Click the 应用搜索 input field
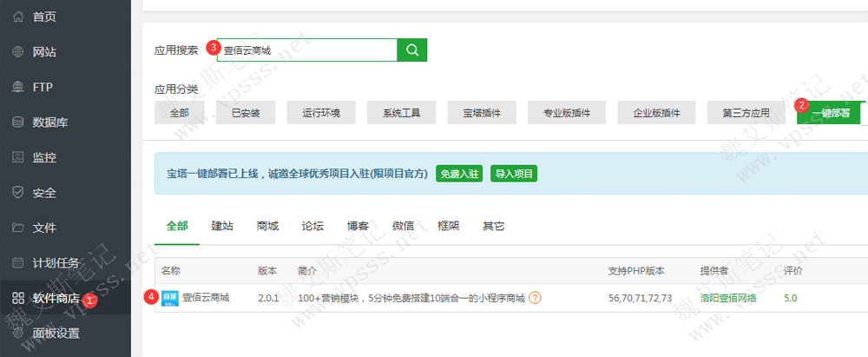Screen dimensions: 868x357 tap(307, 50)
